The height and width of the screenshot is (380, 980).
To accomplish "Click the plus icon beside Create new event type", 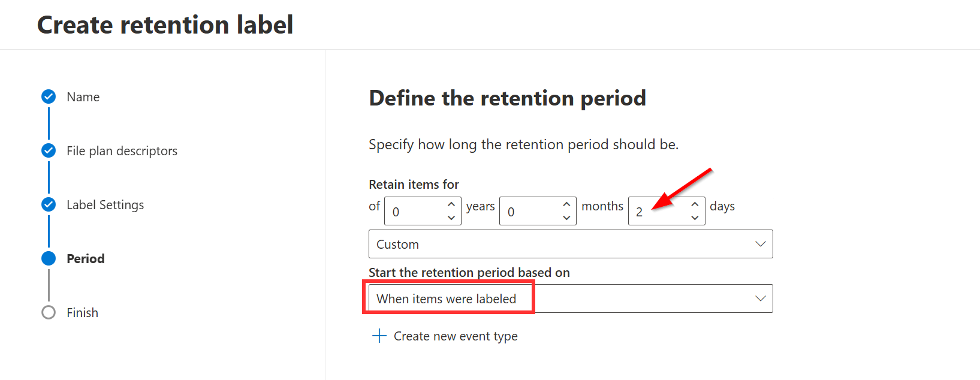I will 379,336.
